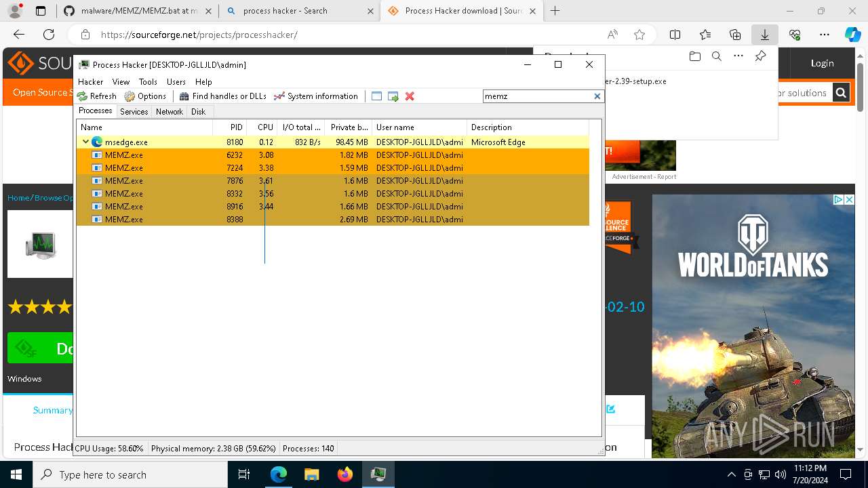Click the find window and thread icon

tap(393, 96)
